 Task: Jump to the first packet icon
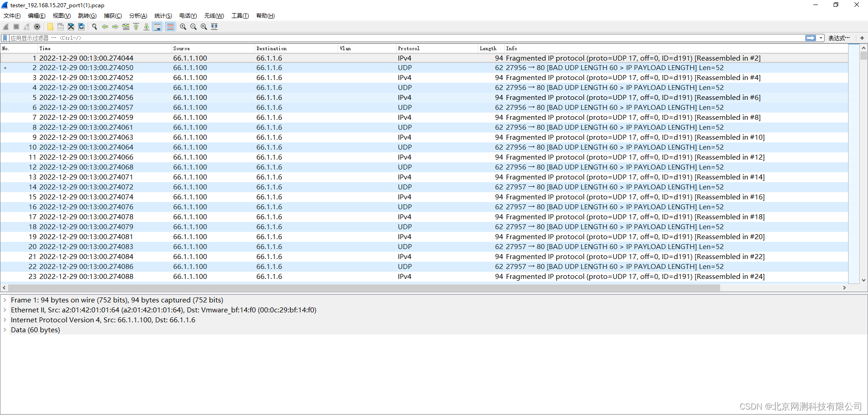[136, 27]
